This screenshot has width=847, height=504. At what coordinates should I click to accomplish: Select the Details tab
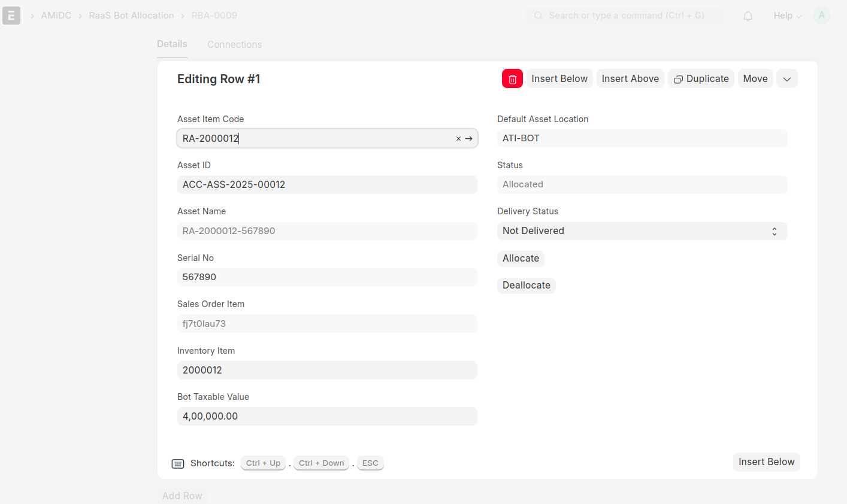(172, 44)
